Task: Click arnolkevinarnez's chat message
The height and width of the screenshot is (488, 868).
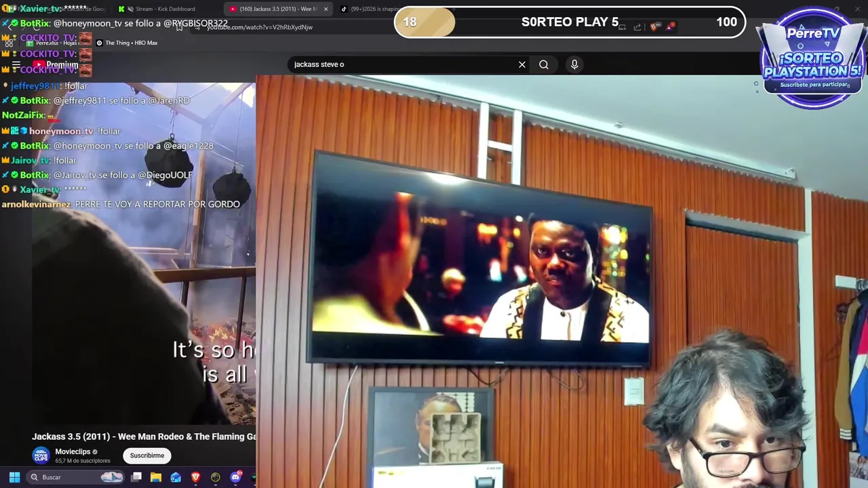Action: pyautogui.click(x=121, y=204)
